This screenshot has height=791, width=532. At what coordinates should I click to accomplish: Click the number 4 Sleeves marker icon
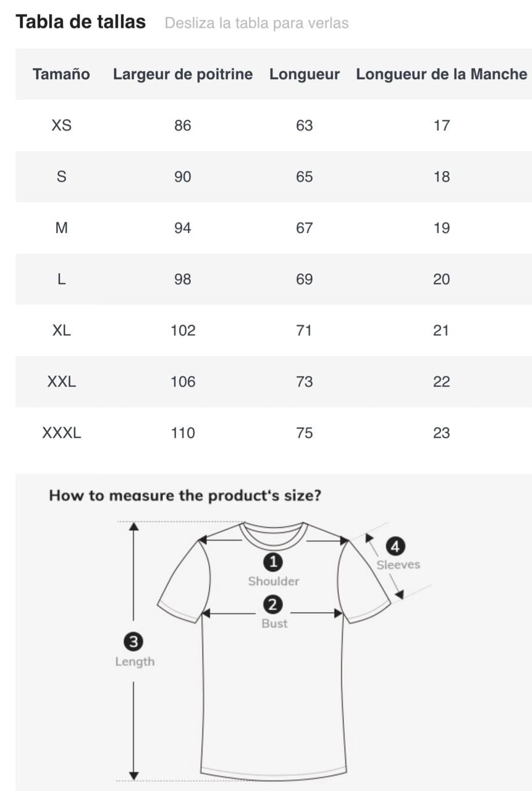pos(395,546)
